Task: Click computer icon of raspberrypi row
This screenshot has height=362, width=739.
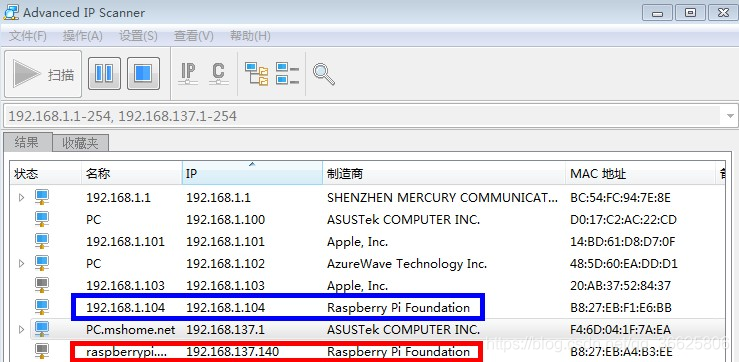Action: point(42,351)
